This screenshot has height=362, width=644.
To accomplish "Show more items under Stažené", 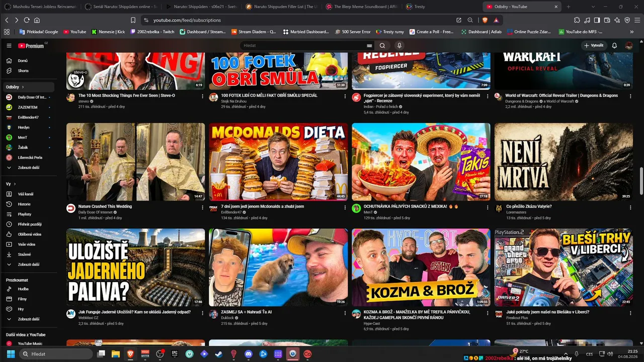I will tap(29, 264).
